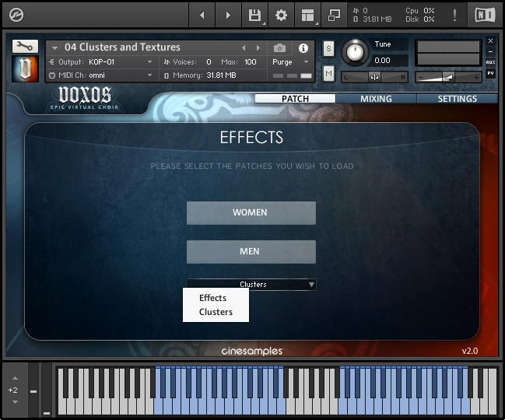Click the pitch bend wheel on keyboard
The width and height of the screenshot is (505, 420).
(x=33, y=390)
